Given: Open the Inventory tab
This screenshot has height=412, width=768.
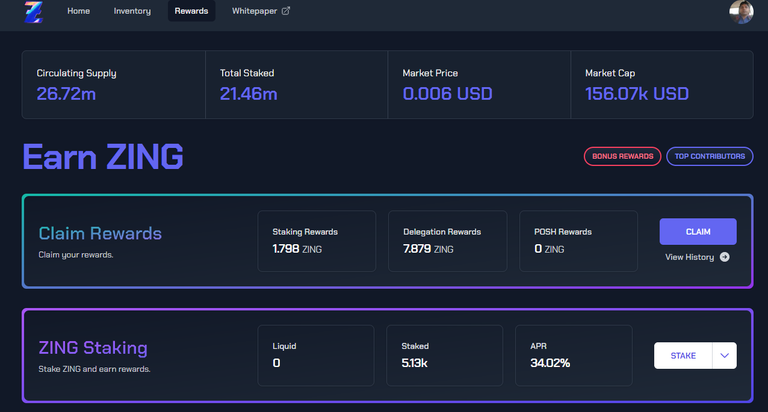Looking at the screenshot, I should [132, 11].
